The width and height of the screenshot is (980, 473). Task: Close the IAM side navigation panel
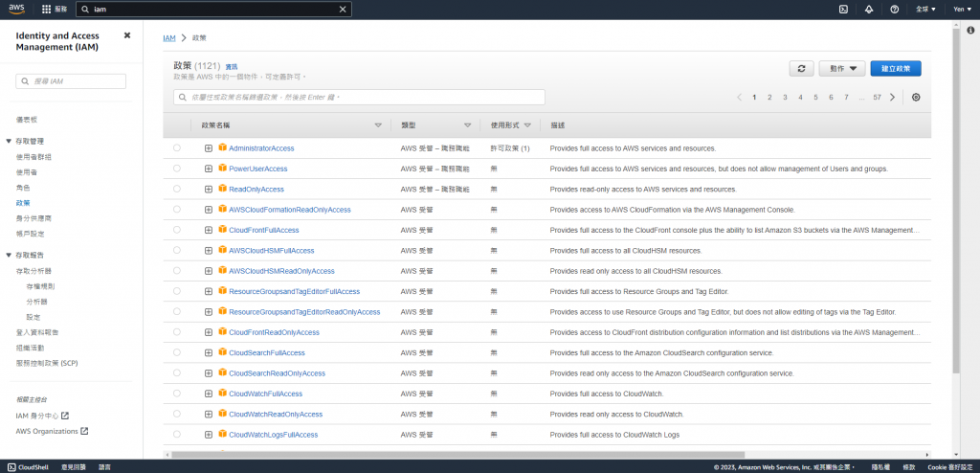click(x=127, y=35)
